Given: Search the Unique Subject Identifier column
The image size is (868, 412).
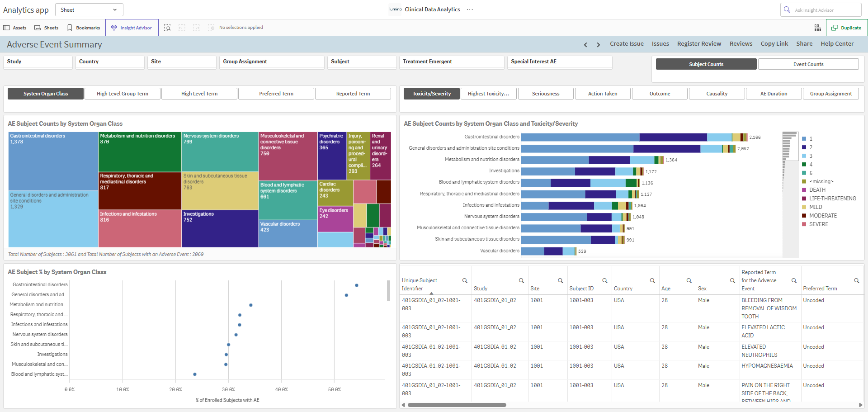Looking at the screenshot, I should click(x=465, y=281).
